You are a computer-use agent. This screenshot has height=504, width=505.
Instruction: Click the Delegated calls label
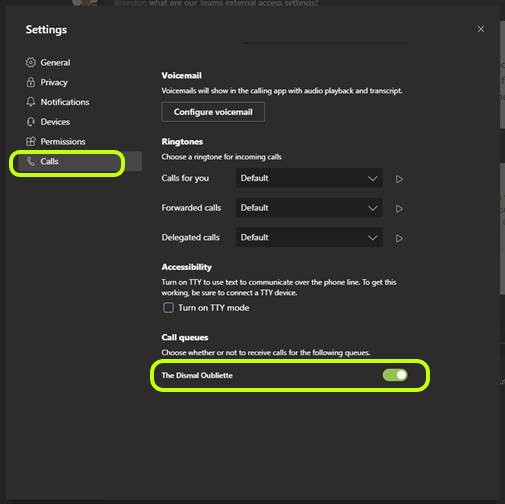[x=191, y=238]
